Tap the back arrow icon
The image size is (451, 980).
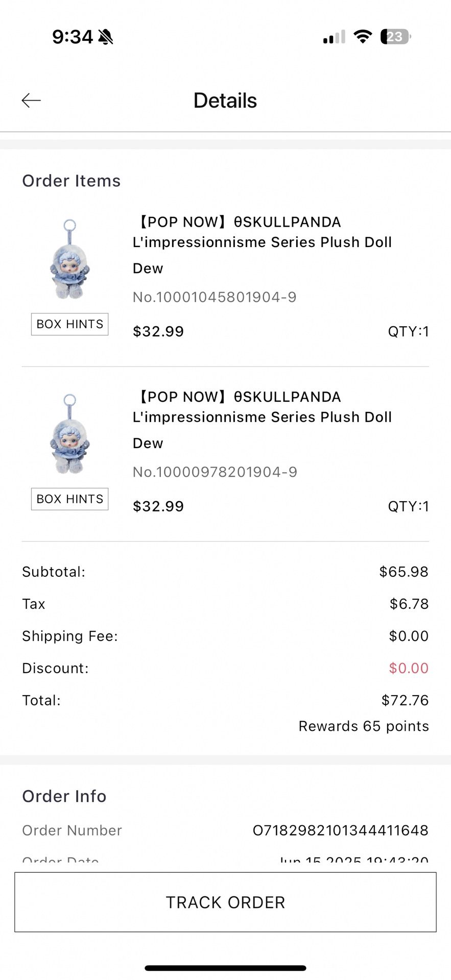point(31,101)
